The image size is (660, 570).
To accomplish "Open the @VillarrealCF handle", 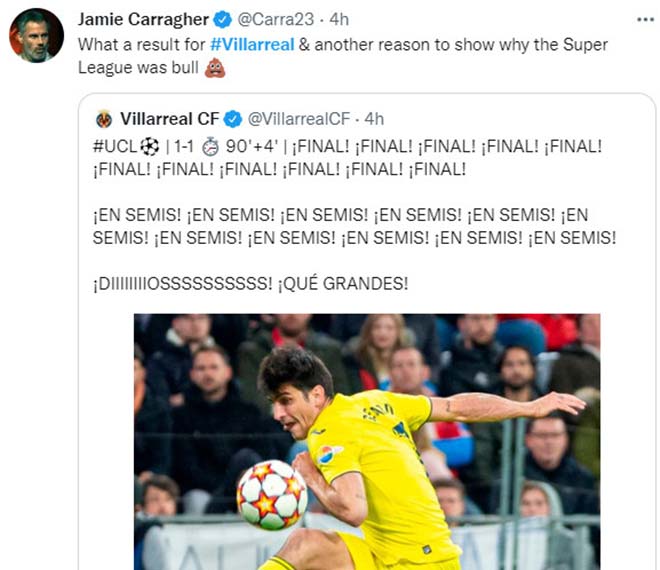I will (x=299, y=119).
